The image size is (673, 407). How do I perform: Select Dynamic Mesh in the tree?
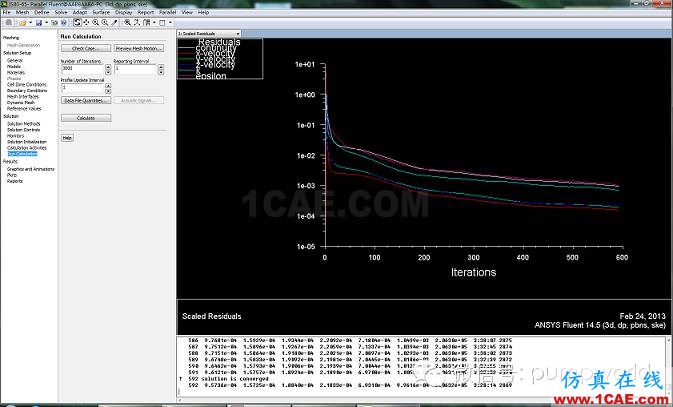click(21, 103)
